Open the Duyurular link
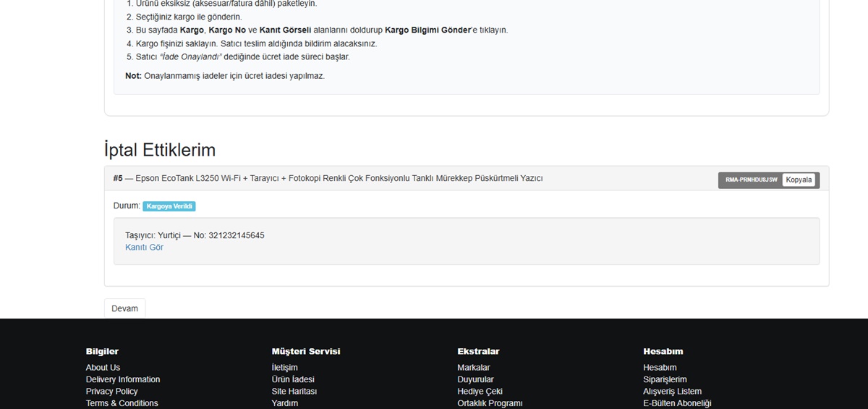The image size is (868, 409). tap(475, 379)
